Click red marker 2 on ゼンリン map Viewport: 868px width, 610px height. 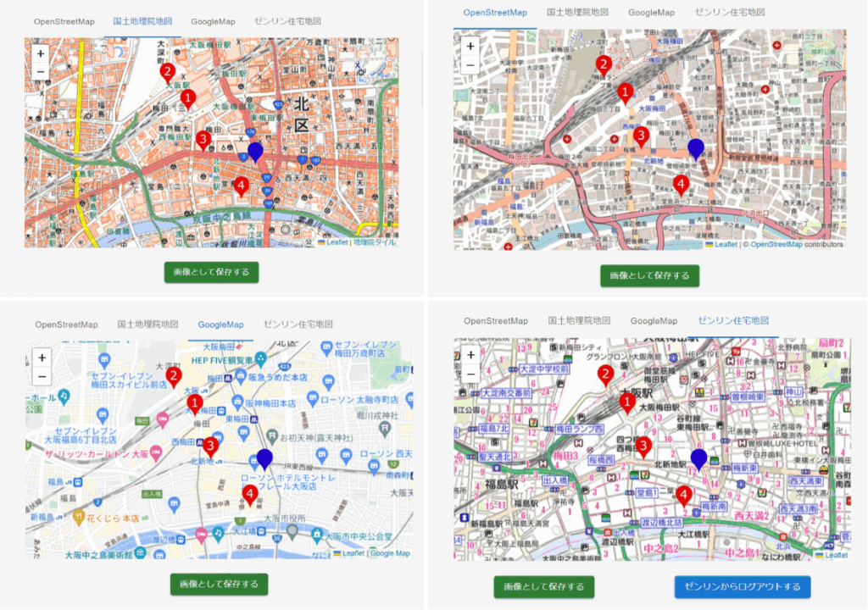tap(605, 376)
